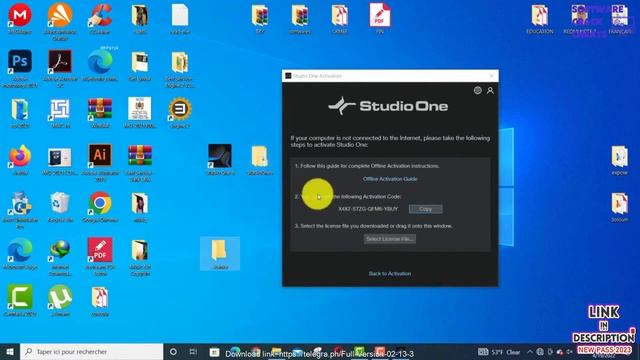
Task: Click the taskbar search box
Action: pos(91,351)
